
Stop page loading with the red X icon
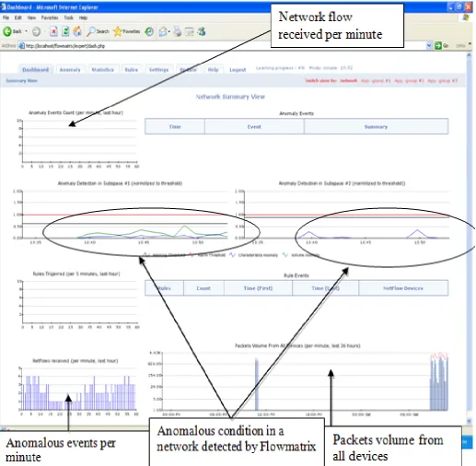point(53,31)
